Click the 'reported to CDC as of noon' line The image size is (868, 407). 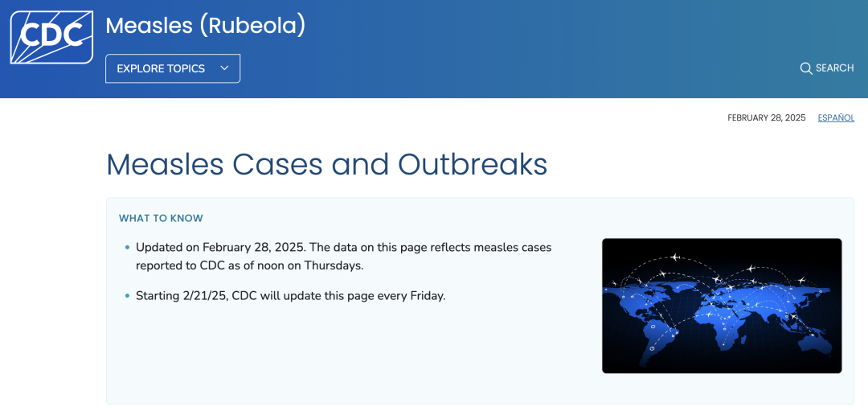[250, 265]
